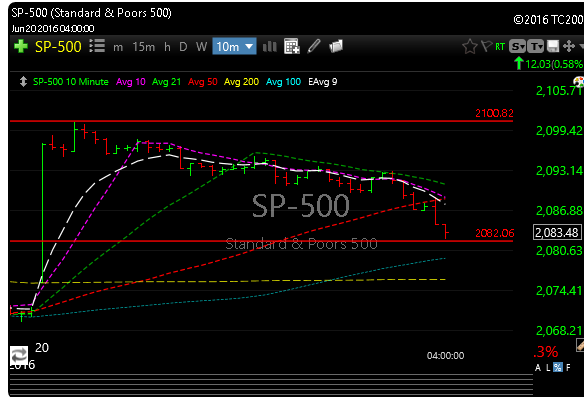Screen dimensions: 584x397
Task: Open the S dropdown button
Action: [517, 46]
